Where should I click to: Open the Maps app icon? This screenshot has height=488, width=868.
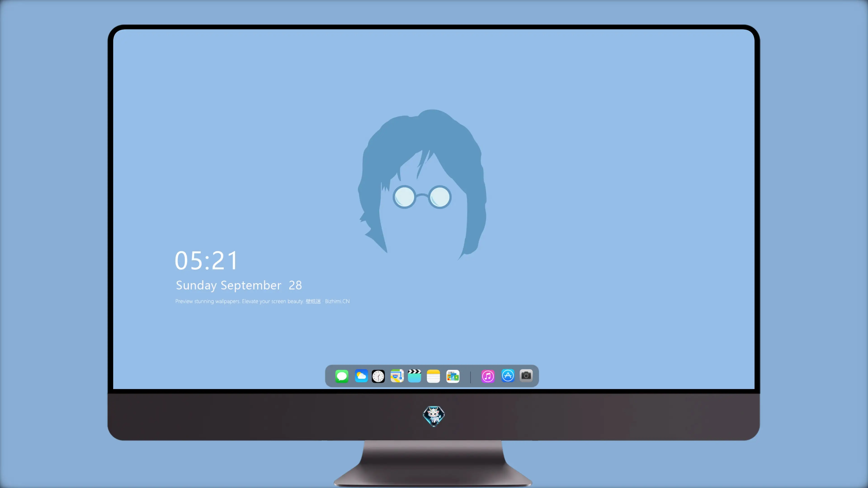click(x=397, y=376)
